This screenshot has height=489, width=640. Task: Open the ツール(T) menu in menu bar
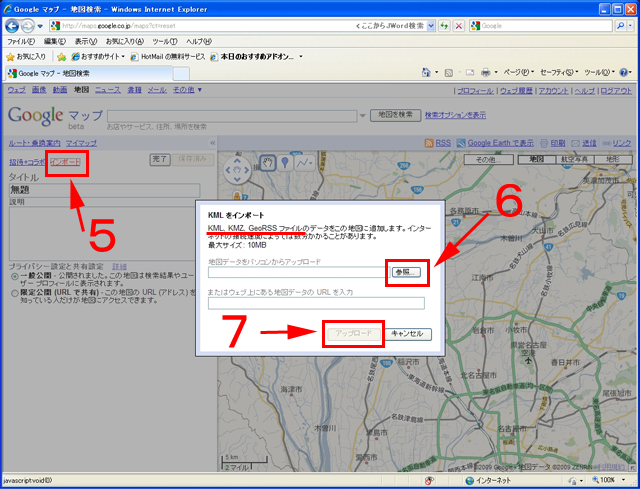tap(164, 42)
